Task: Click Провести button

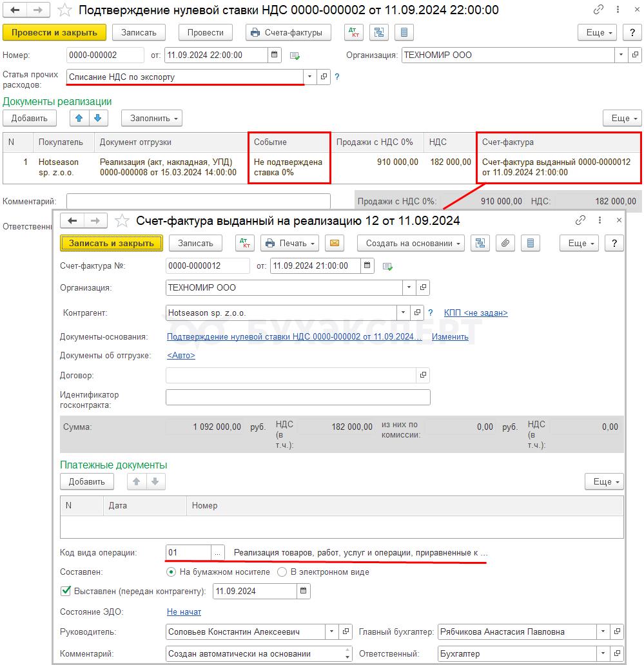Action: [x=206, y=32]
